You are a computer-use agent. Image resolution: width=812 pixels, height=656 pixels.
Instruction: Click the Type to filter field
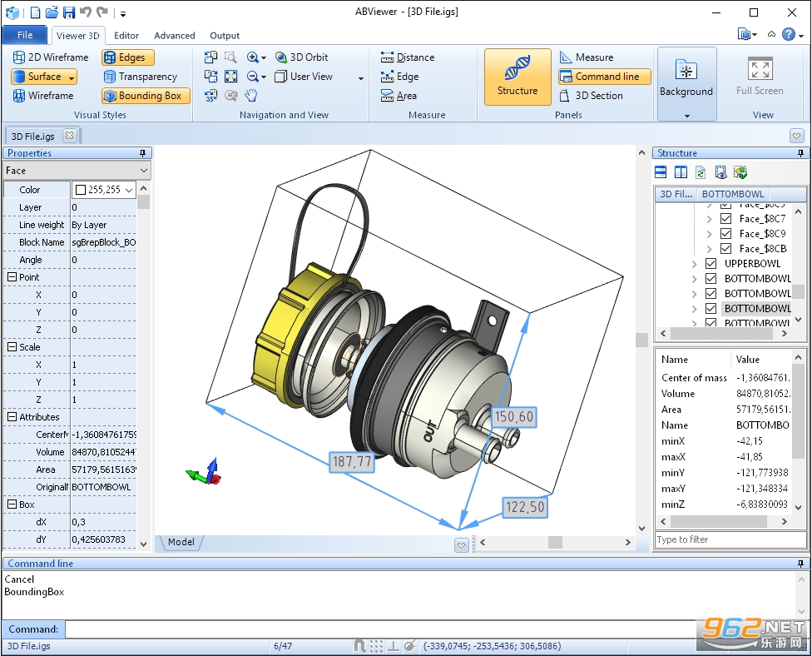pos(730,539)
